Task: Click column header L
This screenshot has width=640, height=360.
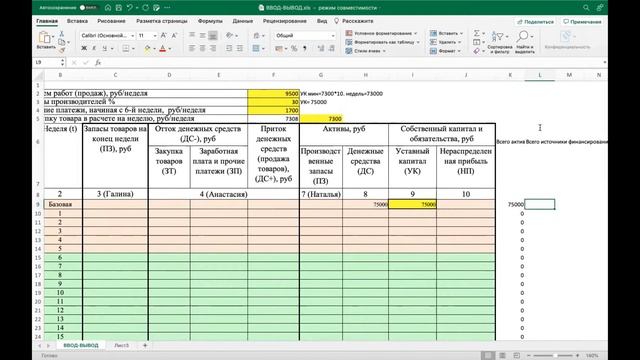Action: (x=540, y=75)
